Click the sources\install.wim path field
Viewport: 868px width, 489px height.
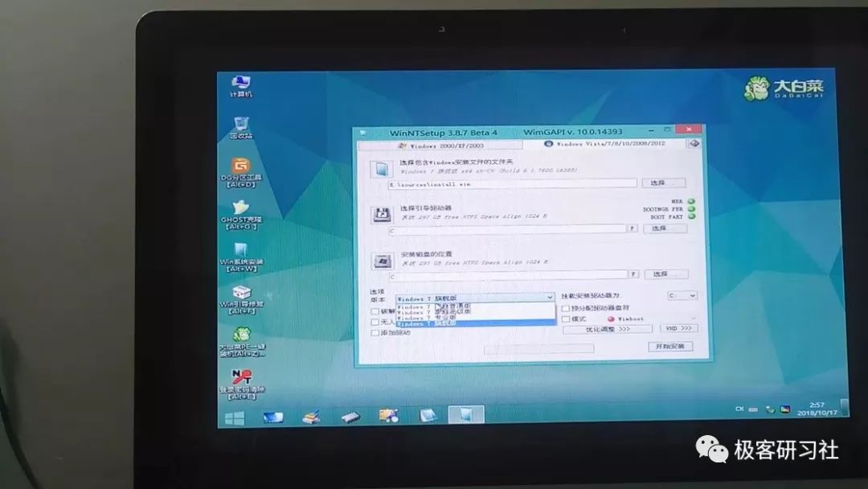(x=512, y=184)
